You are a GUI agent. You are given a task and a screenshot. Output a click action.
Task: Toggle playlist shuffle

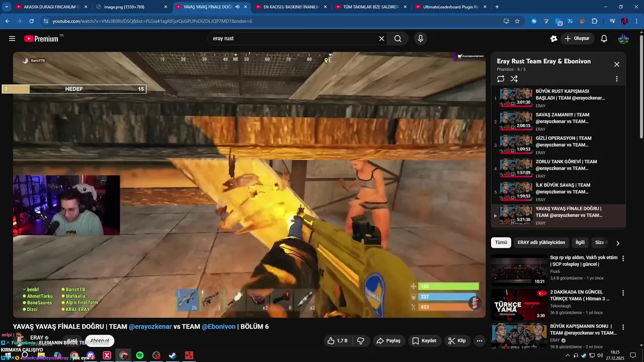pos(514,79)
